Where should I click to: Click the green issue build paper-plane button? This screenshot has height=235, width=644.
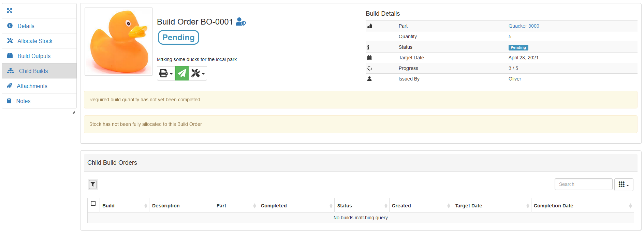182,73
